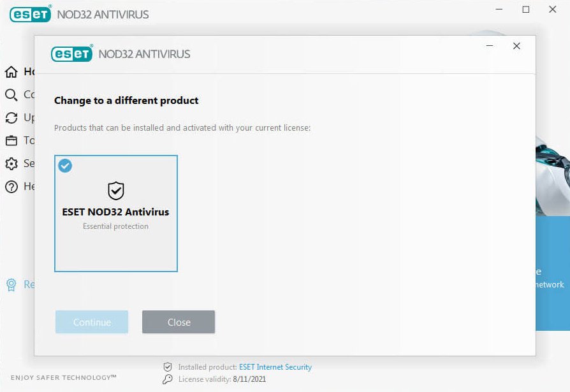Click the award ribbon icon in the sidebar
This screenshot has width=570, height=392.
[x=11, y=284]
